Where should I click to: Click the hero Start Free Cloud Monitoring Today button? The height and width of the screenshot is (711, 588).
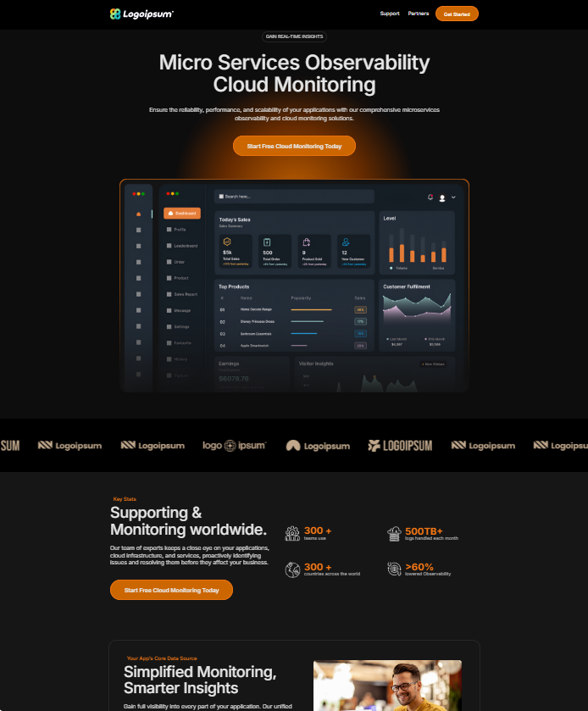click(294, 146)
